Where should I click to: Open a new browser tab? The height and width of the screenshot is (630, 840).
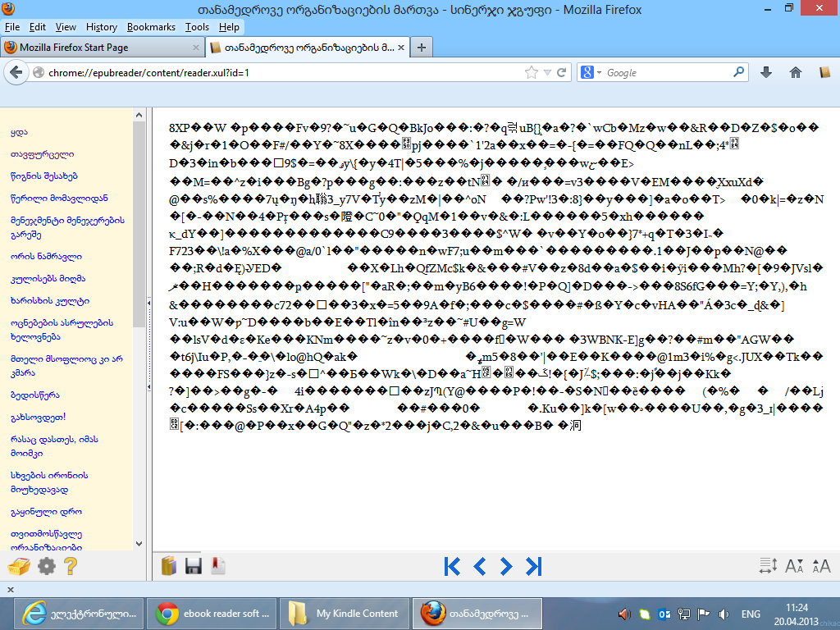point(422,48)
